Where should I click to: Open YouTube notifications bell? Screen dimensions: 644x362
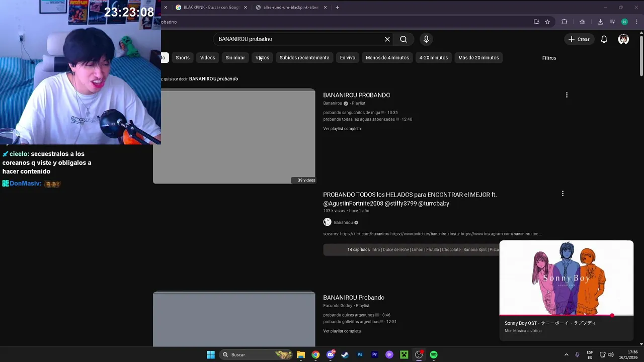click(604, 39)
